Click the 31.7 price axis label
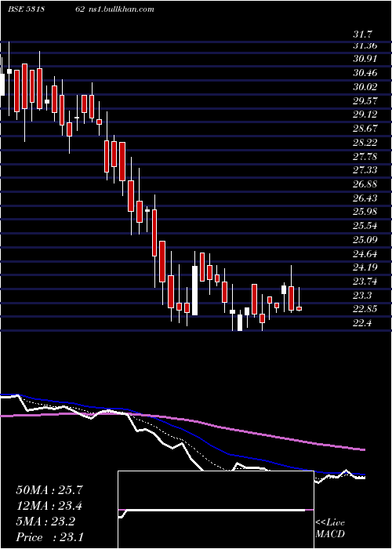The image size is (392, 549). 363,35
